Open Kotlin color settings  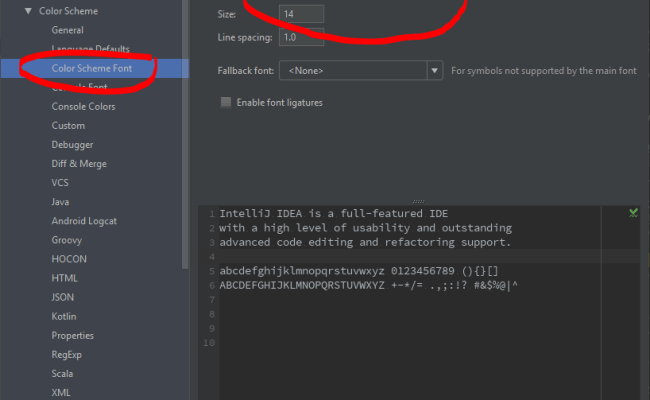point(64,316)
